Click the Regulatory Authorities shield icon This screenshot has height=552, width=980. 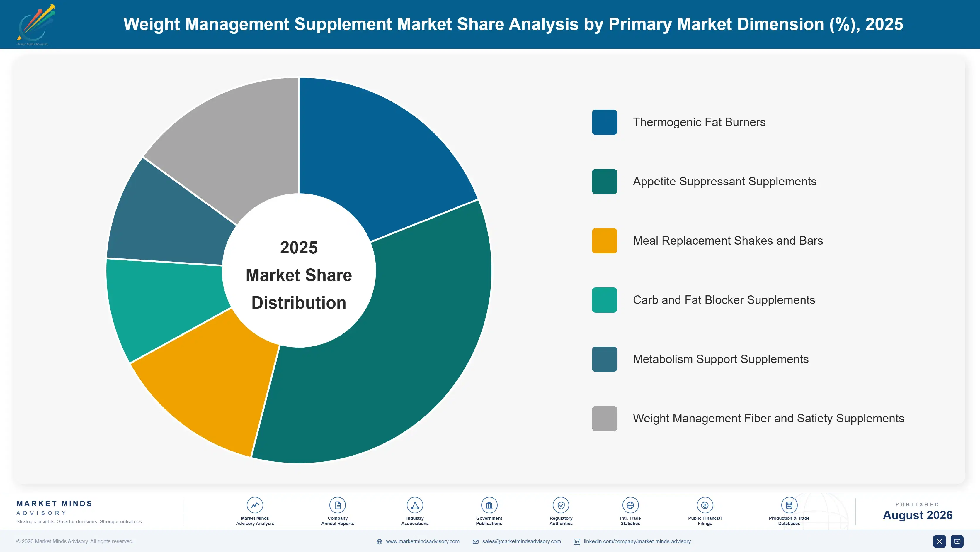point(561,505)
